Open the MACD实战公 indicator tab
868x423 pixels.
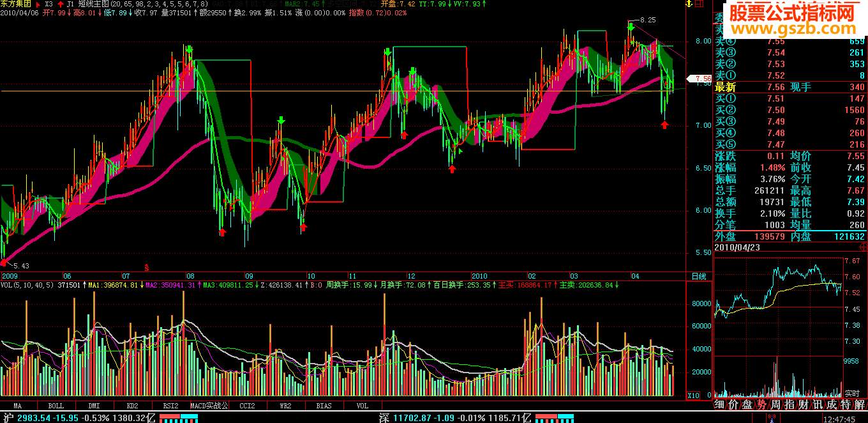(x=209, y=405)
